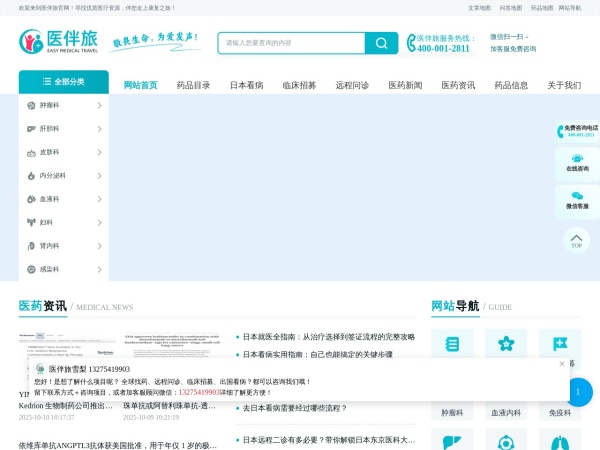Click the FDA approves news thumbnail image
Image resolution: width=600 pixels, height=450 pixels.
172,346
